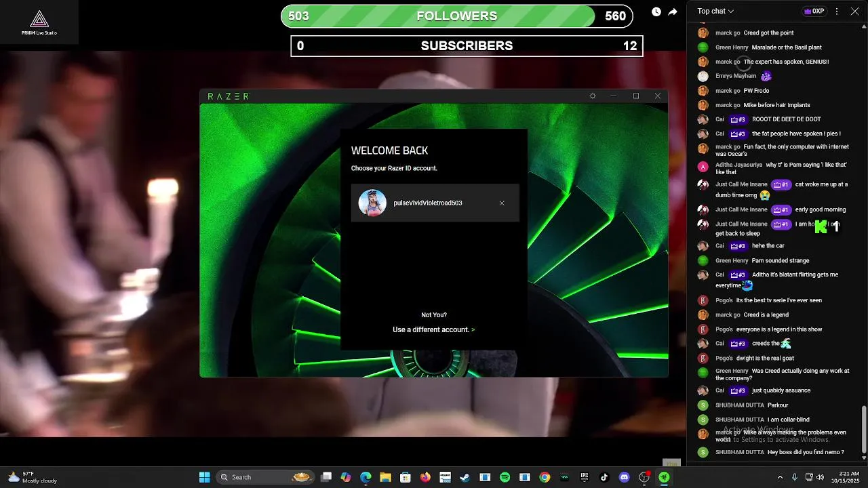Click the microphone tray icon

click(795, 477)
